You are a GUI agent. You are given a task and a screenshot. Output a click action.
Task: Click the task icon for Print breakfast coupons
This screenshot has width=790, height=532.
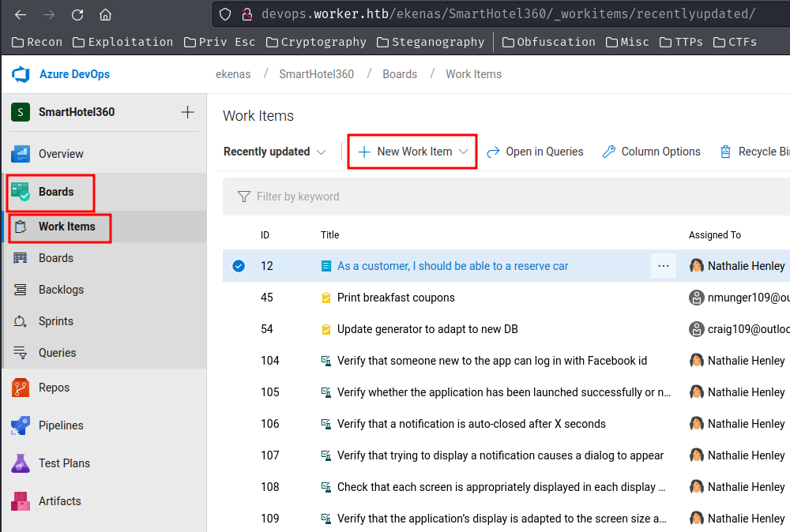point(326,298)
